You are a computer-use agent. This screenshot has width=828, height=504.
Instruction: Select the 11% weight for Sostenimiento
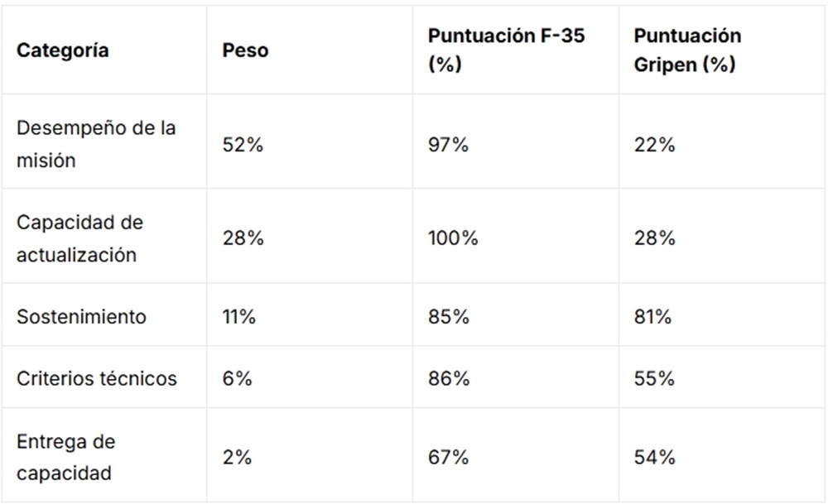tap(239, 317)
